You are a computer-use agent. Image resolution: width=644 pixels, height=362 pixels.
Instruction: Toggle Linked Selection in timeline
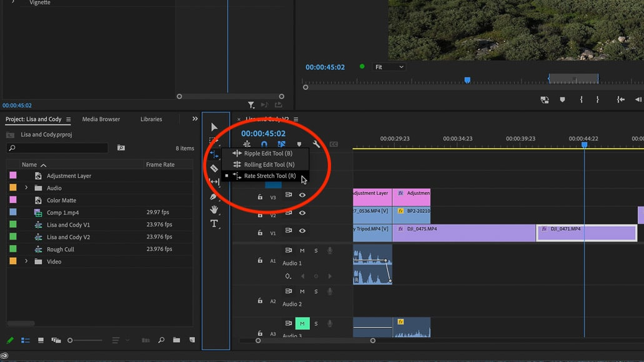281,144
